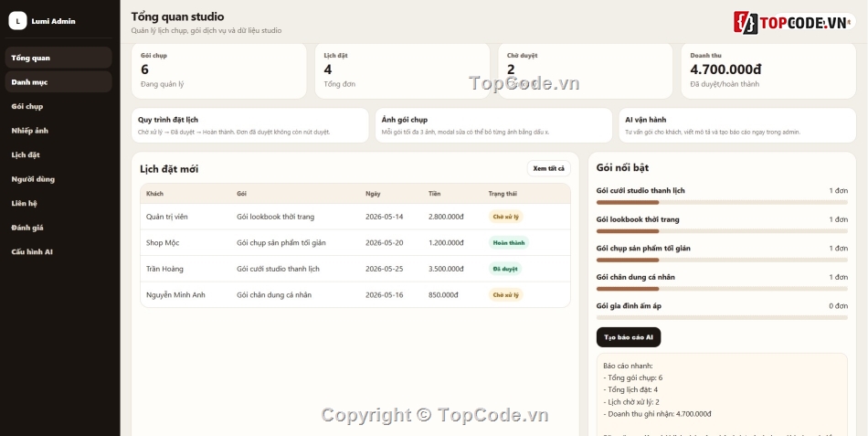Open the Nhiếp ảnh sidebar item
This screenshot has width=868, height=436.
[58, 131]
